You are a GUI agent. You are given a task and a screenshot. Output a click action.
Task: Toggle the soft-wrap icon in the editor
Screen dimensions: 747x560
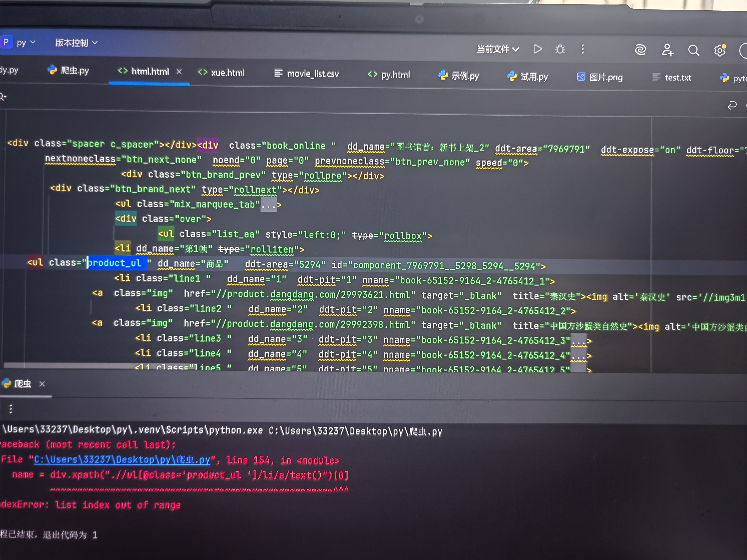(732, 106)
